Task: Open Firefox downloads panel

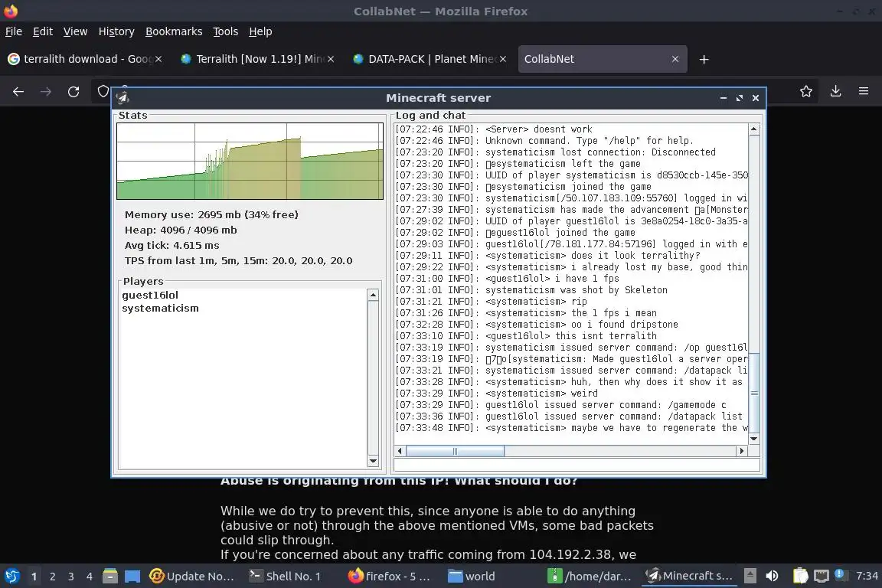Action: (x=836, y=91)
